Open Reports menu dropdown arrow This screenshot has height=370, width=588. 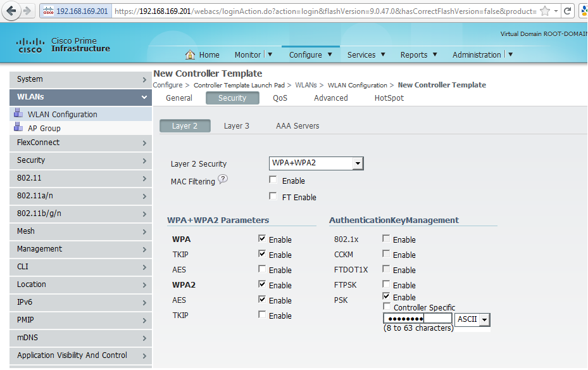coord(435,54)
